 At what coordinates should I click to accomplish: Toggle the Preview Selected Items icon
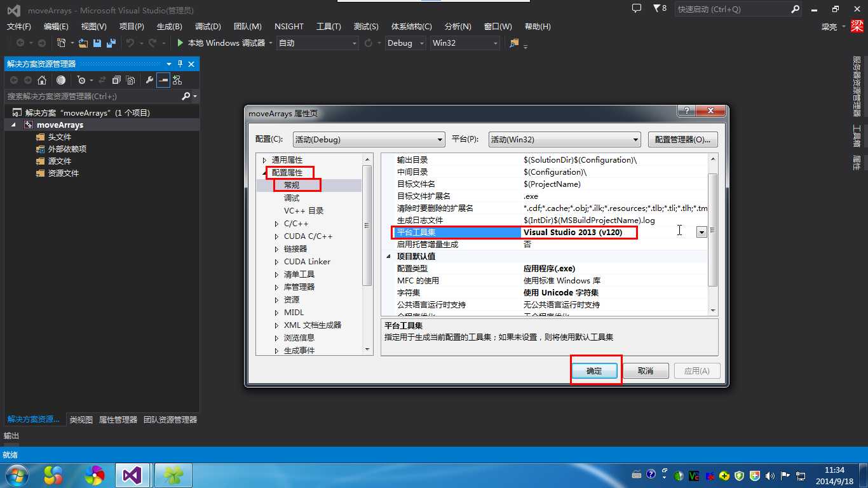coord(163,80)
